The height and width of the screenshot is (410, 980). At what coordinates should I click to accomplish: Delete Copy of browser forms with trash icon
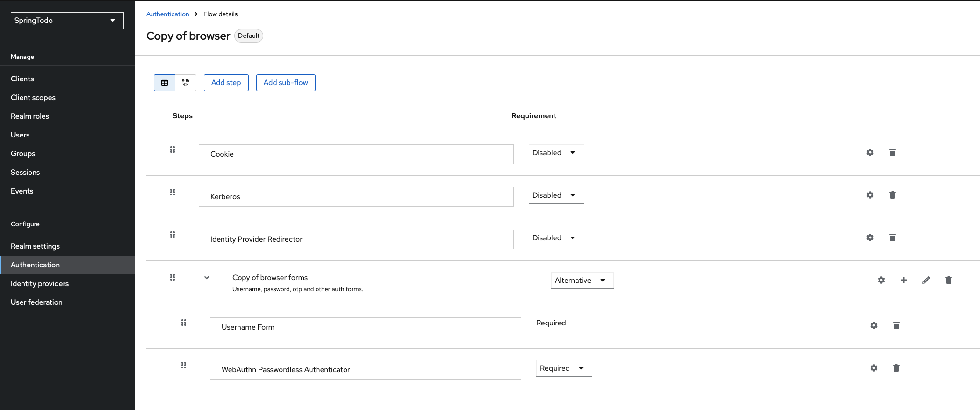coord(949,280)
